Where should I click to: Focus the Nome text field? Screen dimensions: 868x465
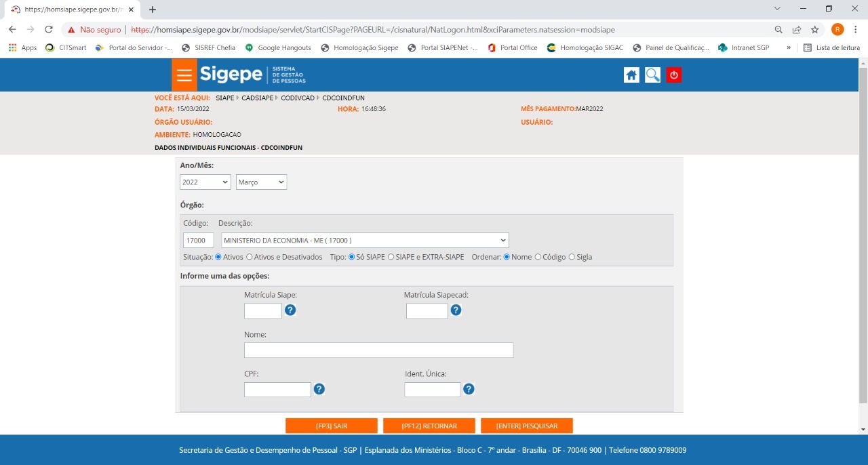tap(378, 350)
